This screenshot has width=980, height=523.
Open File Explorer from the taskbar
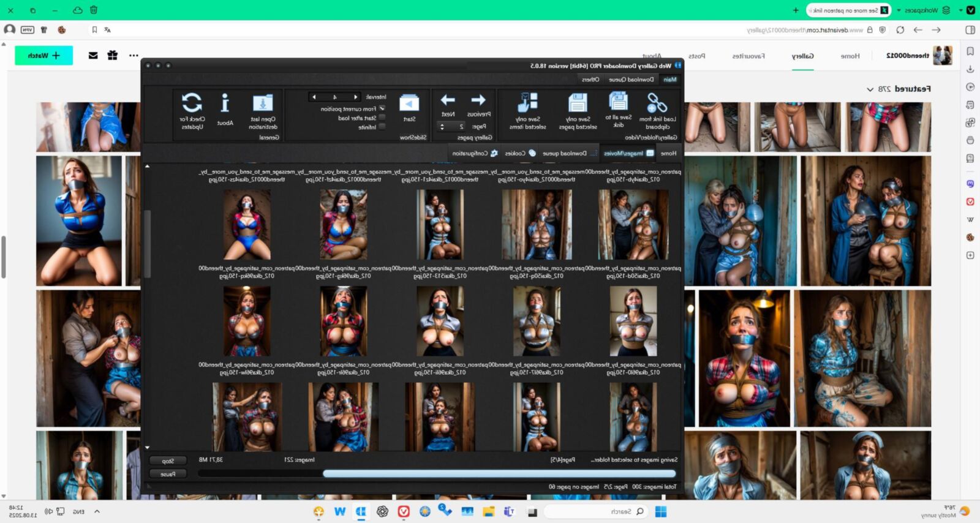[488, 511]
